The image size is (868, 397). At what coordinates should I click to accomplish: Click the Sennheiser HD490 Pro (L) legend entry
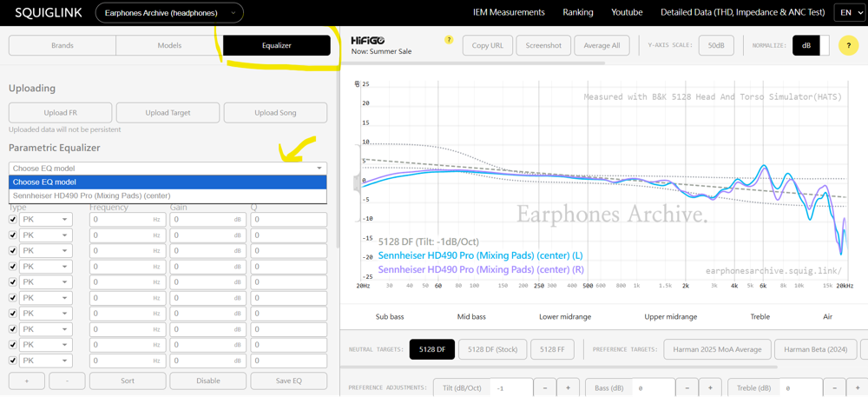click(x=481, y=255)
